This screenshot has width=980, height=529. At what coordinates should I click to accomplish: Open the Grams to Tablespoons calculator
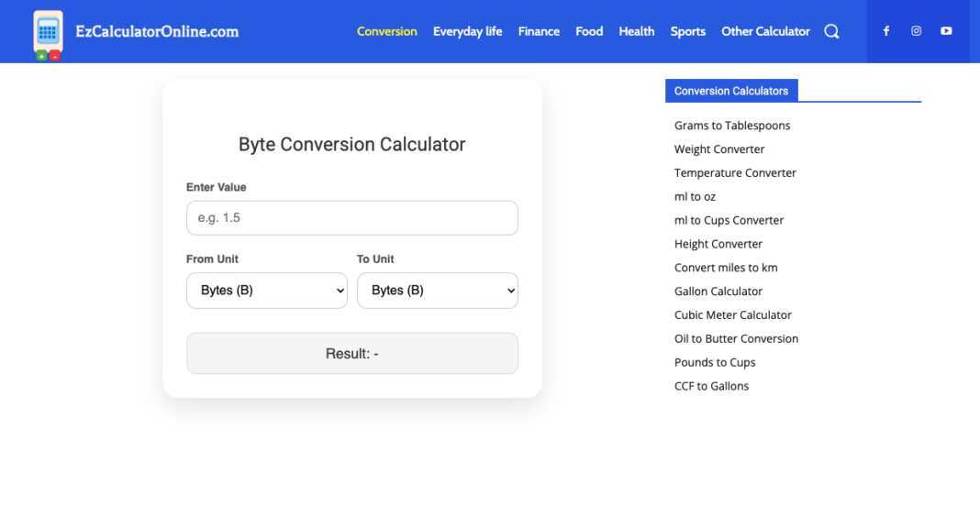(x=731, y=125)
